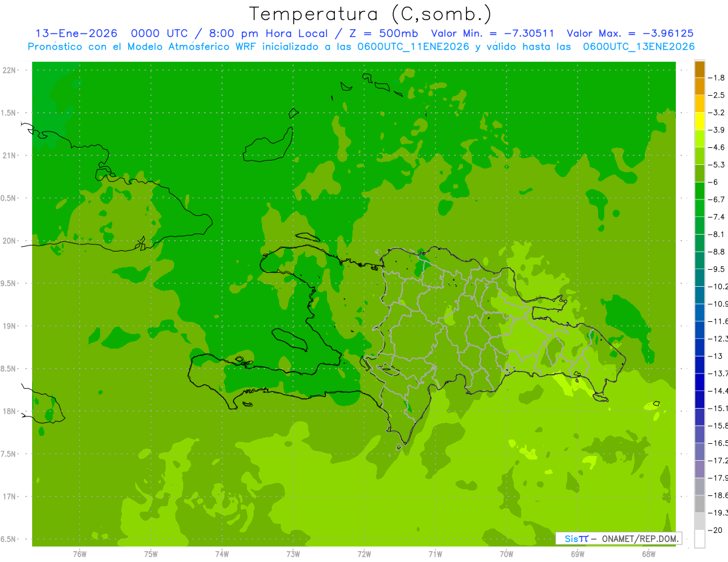Click the '68W' longitude label
The height and width of the screenshot is (562, 728).
649,554
